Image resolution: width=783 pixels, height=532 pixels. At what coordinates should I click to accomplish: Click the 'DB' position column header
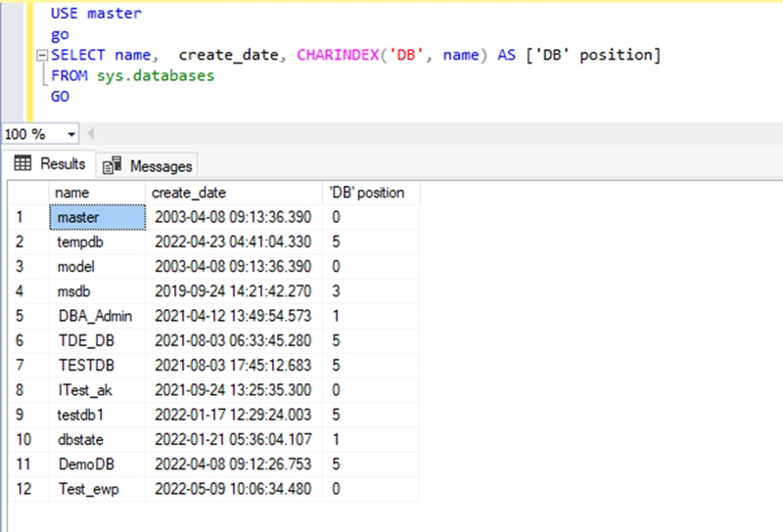tap(371, 193)
